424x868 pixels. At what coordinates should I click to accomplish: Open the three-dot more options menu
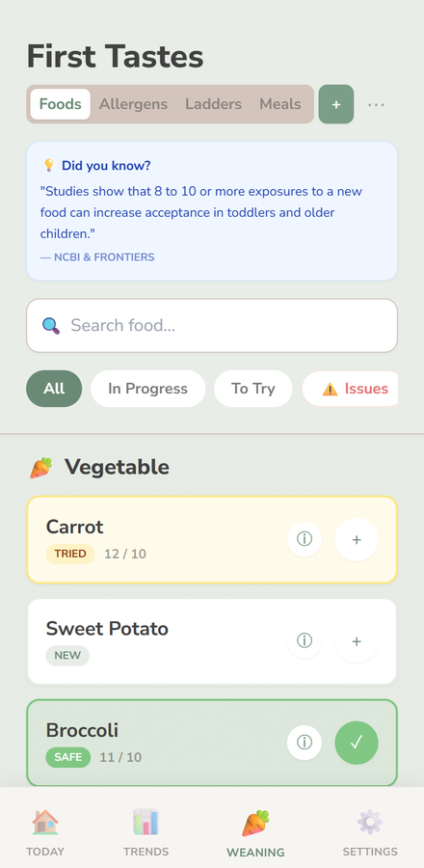point(376,104)
